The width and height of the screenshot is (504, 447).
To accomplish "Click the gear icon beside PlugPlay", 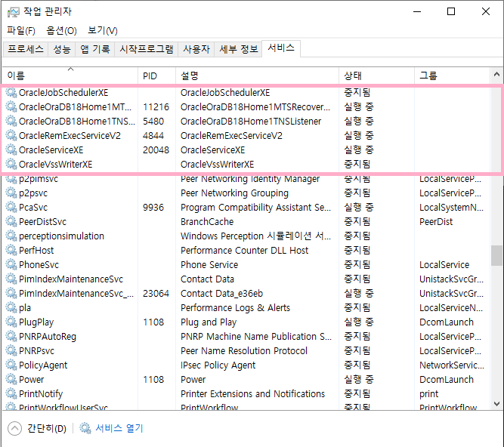I will click(x=11, y=322).
